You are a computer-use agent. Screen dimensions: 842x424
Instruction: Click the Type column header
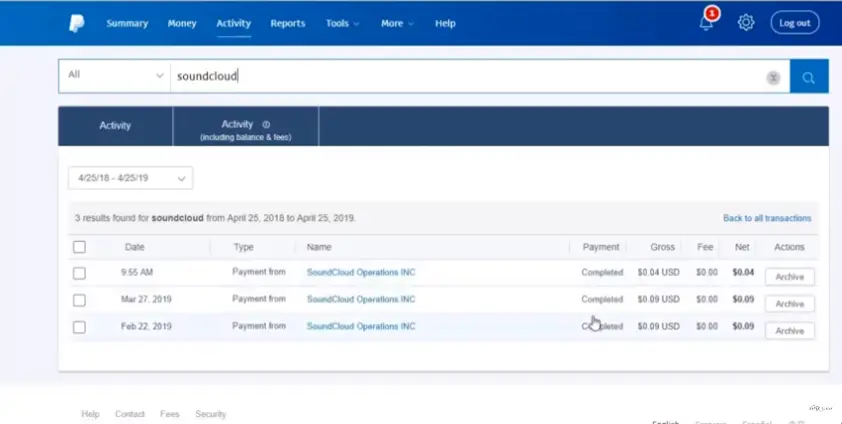click(x=243, y=247)
